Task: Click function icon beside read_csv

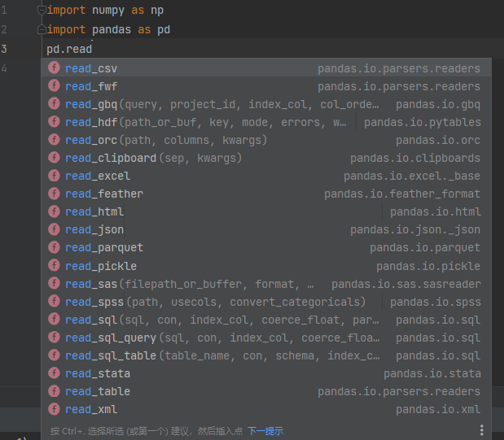Action: pyautogui.click(x=54, y=68)
